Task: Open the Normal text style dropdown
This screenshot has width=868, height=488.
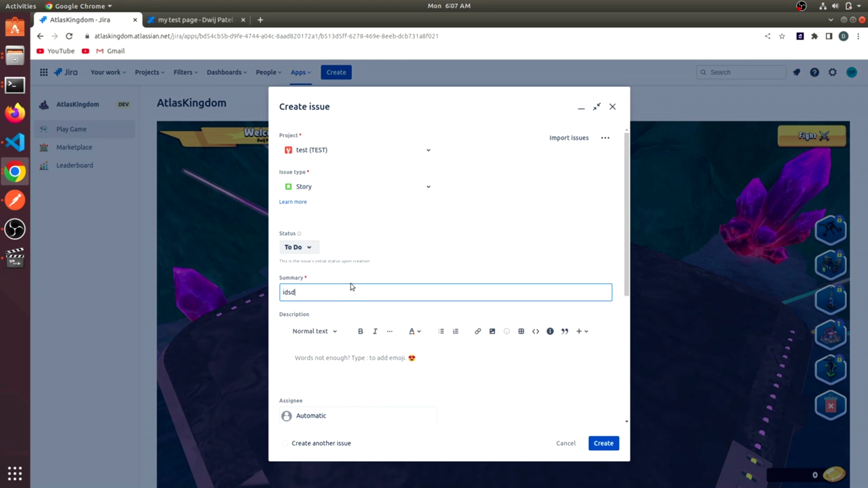Action: click(315, 331)
